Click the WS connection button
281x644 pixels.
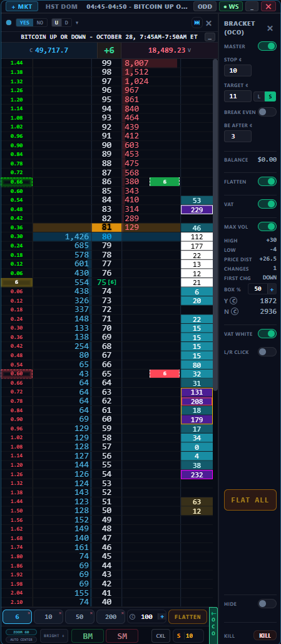click(231, 6)
